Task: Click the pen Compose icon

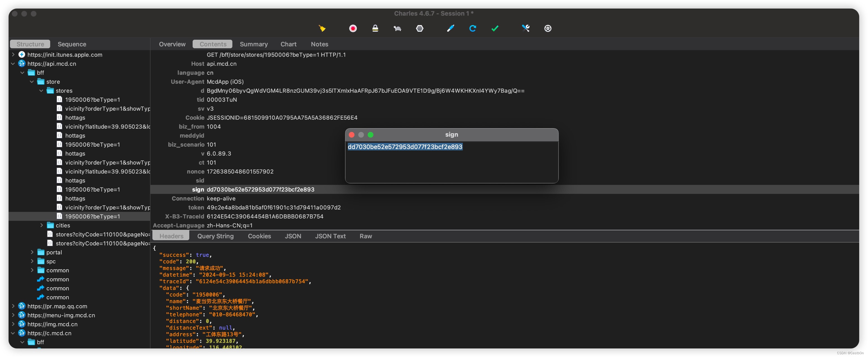Action: click(x=450, y=28)
